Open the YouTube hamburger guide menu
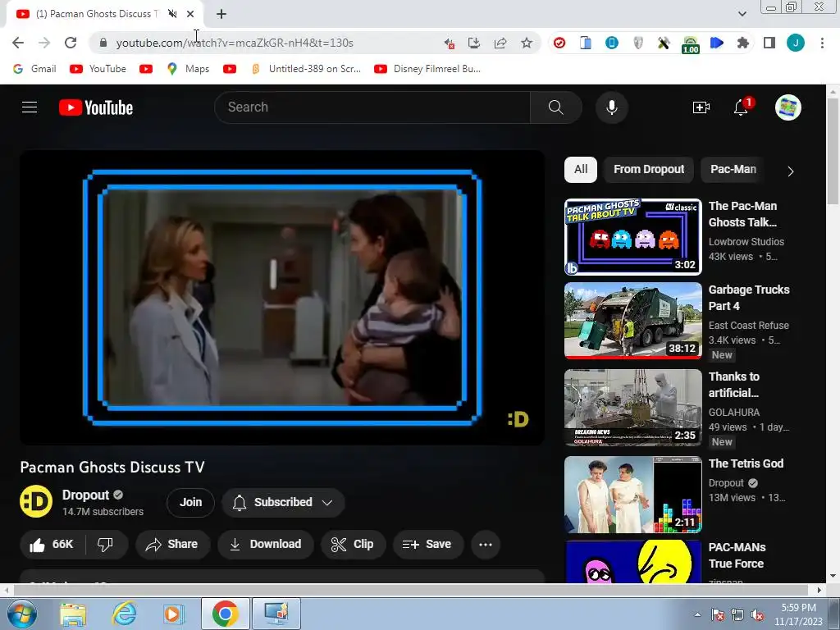Image resolution: width=840 pixels, height=630 pixels. 30,107
